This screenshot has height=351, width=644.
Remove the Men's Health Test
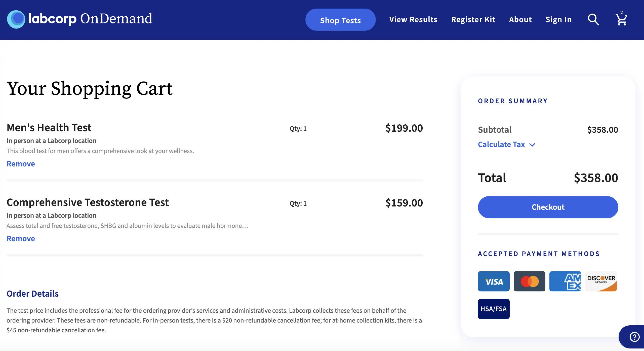(21, 164)
